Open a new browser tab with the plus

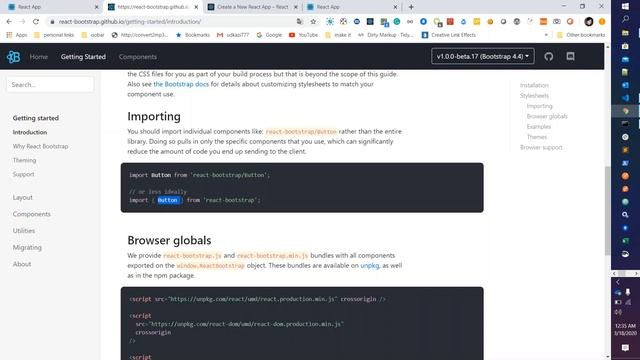click(411, 7)
